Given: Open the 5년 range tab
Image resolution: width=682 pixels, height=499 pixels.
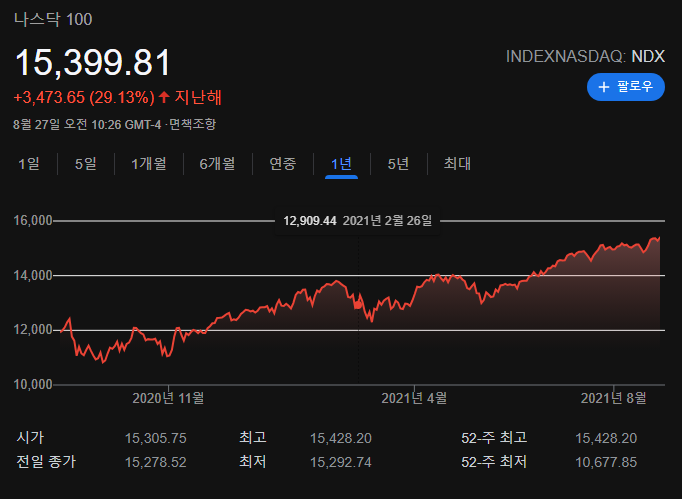Looking at the screenshot, I should (398, 164).
